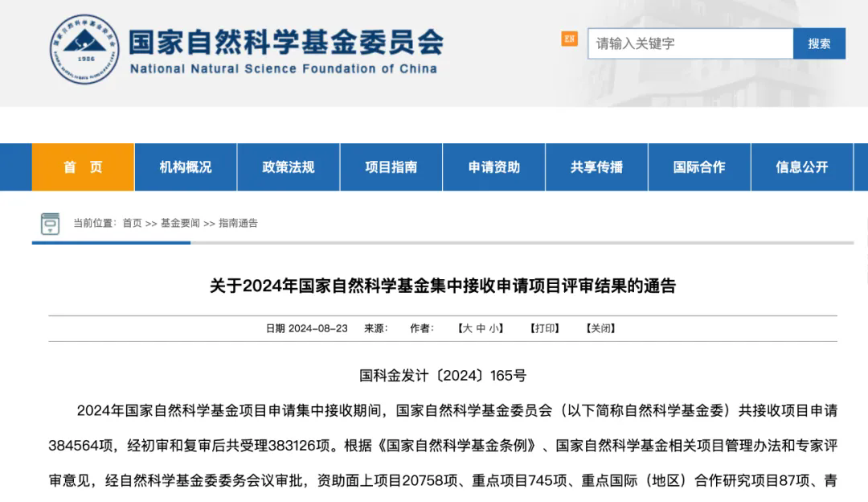
Task: Switch to English via the orange EN icon
Action: [569, 39]
